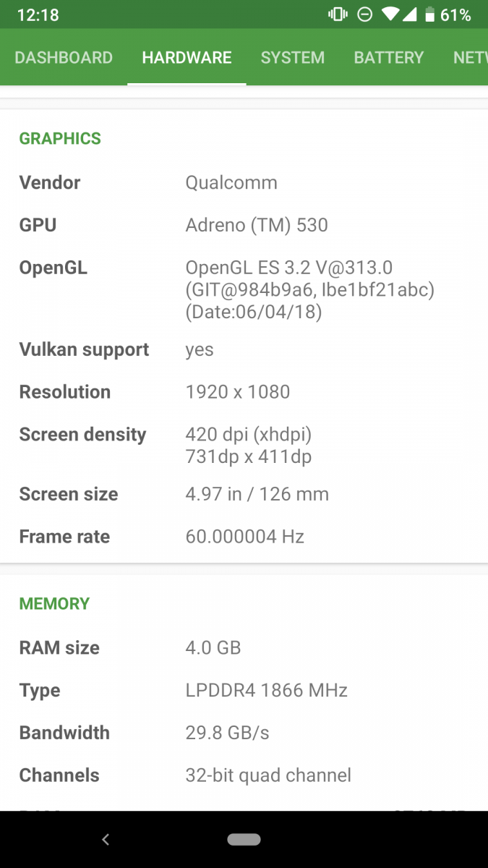Open the BATTERY tab
This screenshot has height=868, width=488.
coord(388,58)
